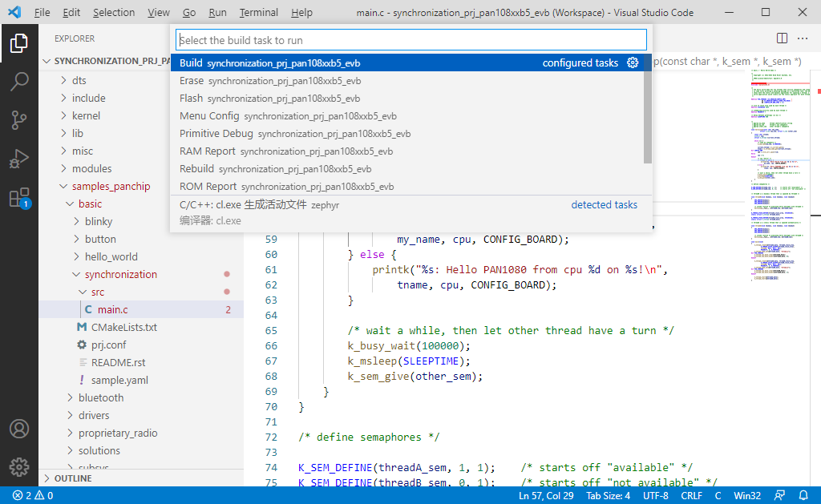Open the File menu
This screenshot has width=821, height=504.
pyautogui.click(x=42, y=12)
